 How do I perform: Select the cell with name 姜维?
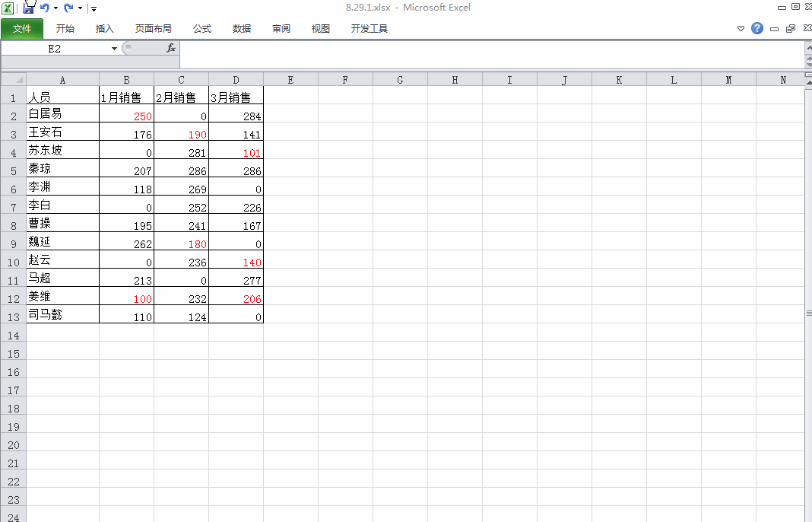click(x=62, y=296)
